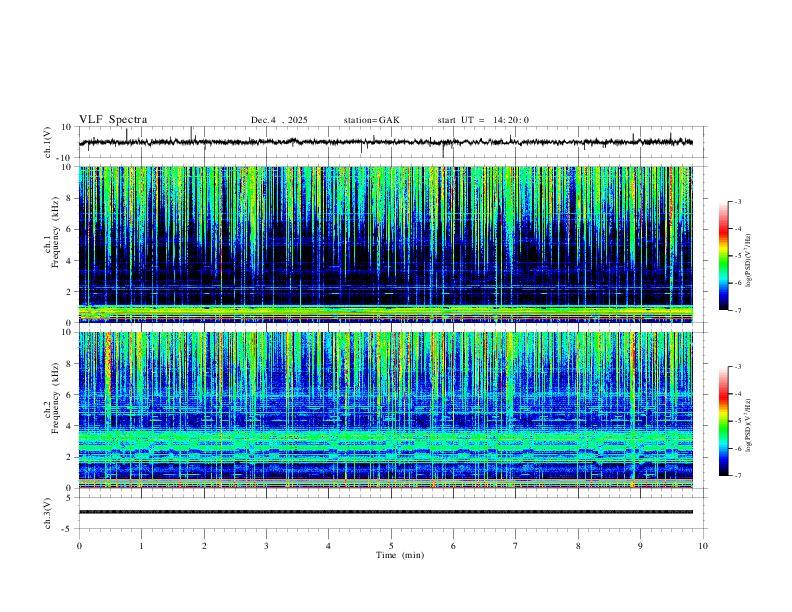This screenshot has width=792, height=612.
Task: Click the "ch.1(V)" waveform axis label
Action: pyautogui.click(x=48, y=142)
